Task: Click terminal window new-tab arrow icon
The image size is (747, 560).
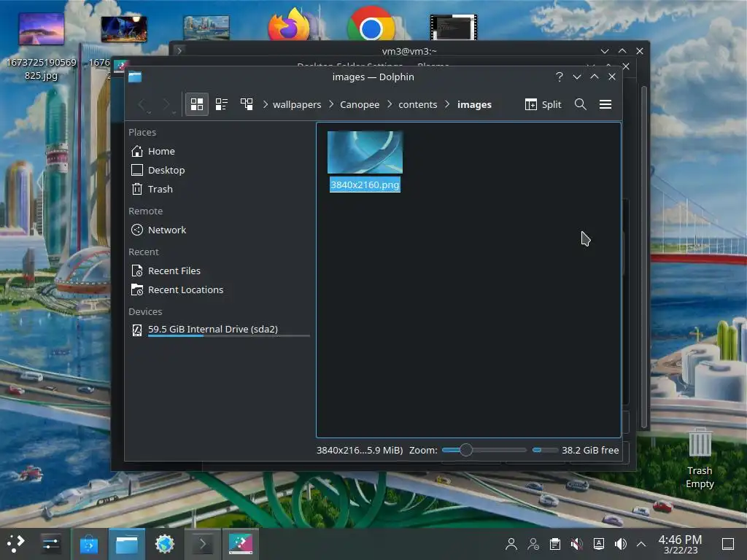Action: [x=179, y=50]
